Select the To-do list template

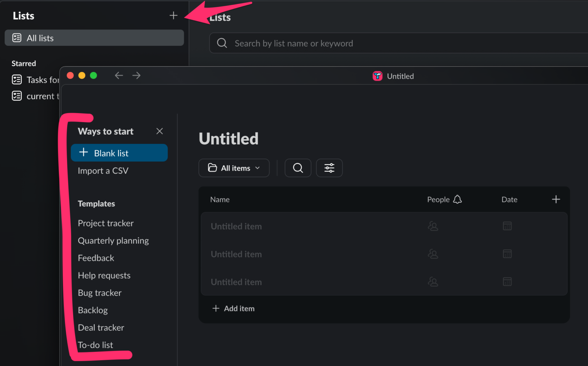pos(95,345)
